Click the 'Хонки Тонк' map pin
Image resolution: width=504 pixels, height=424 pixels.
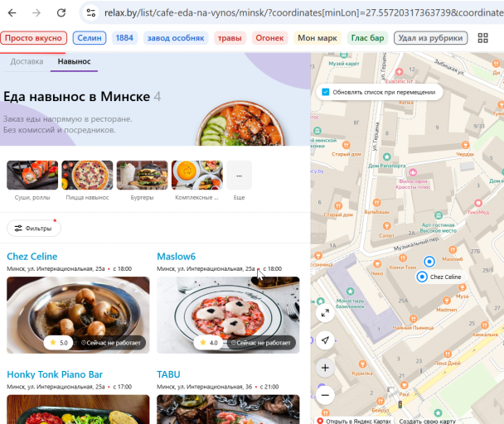[403, 258]
